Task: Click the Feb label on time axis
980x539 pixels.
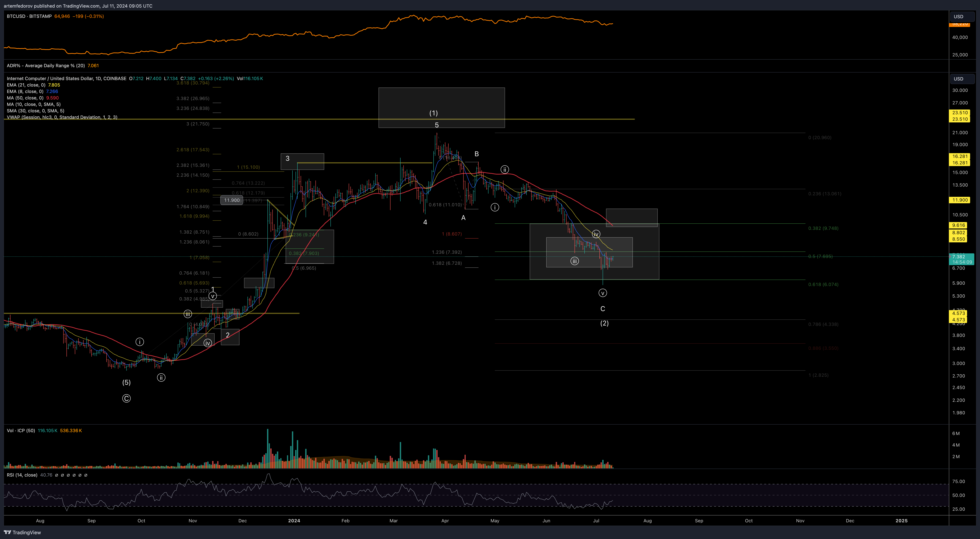Action: (x=345, y=521)
